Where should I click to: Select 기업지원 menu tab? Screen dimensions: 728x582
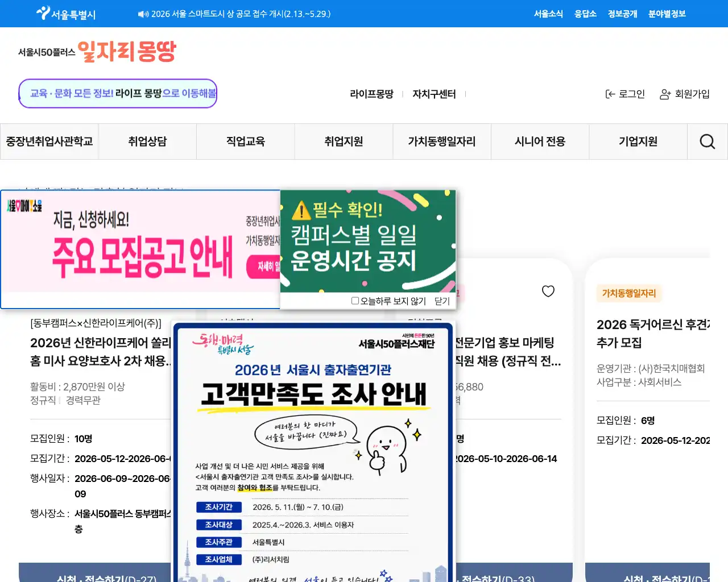pyautogui.click(x=638, y=142)
